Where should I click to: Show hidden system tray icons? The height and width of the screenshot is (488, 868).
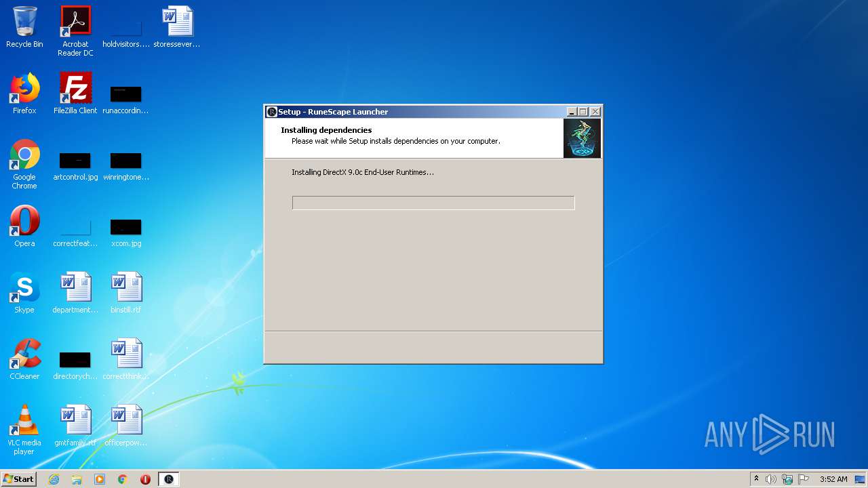756,479
